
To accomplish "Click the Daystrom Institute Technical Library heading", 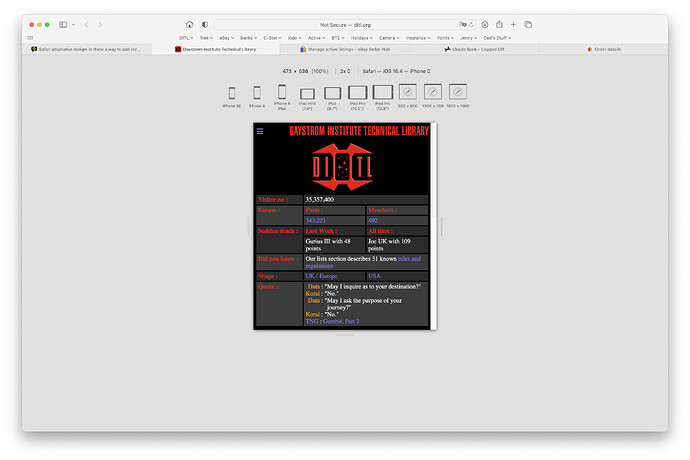I will coord(359,131).
